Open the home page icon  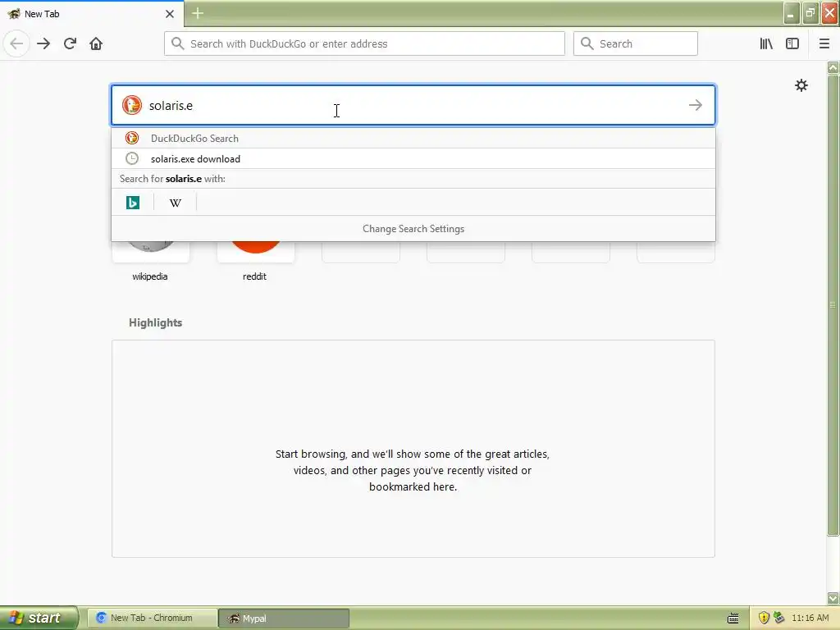pyautogui.click(x=96, y=43)
